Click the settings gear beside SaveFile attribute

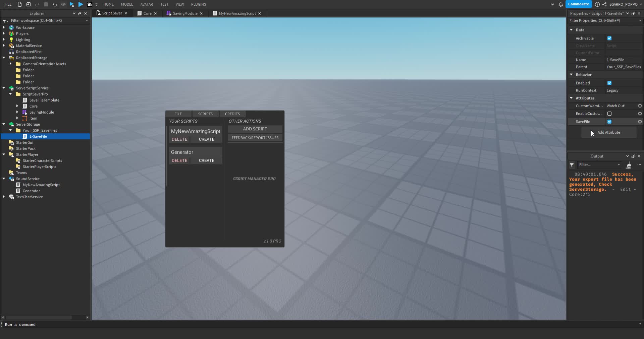pos(640,122)
